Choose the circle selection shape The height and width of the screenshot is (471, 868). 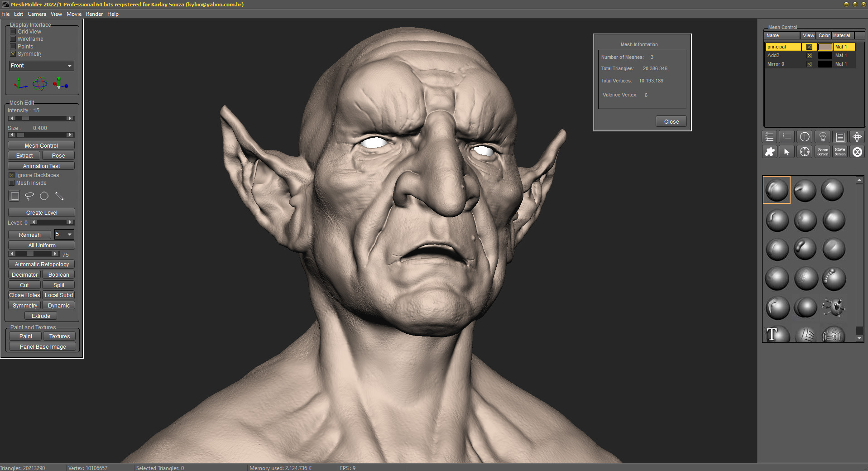point(44,196)
